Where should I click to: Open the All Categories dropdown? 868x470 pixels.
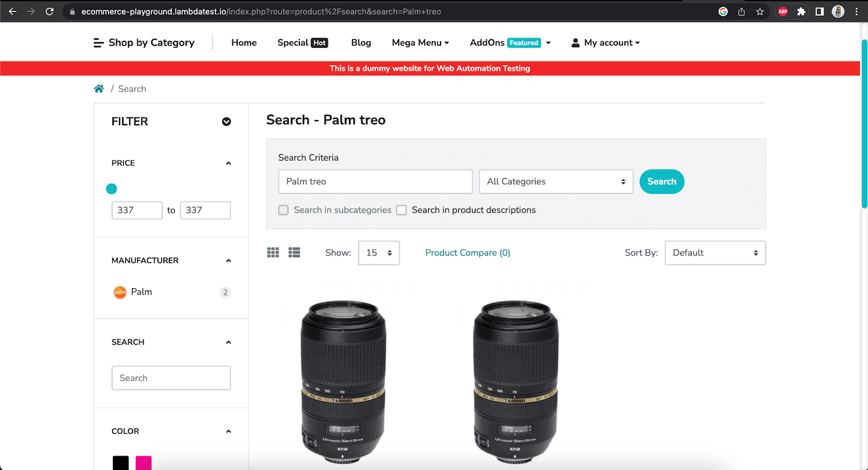click(556, 182)
